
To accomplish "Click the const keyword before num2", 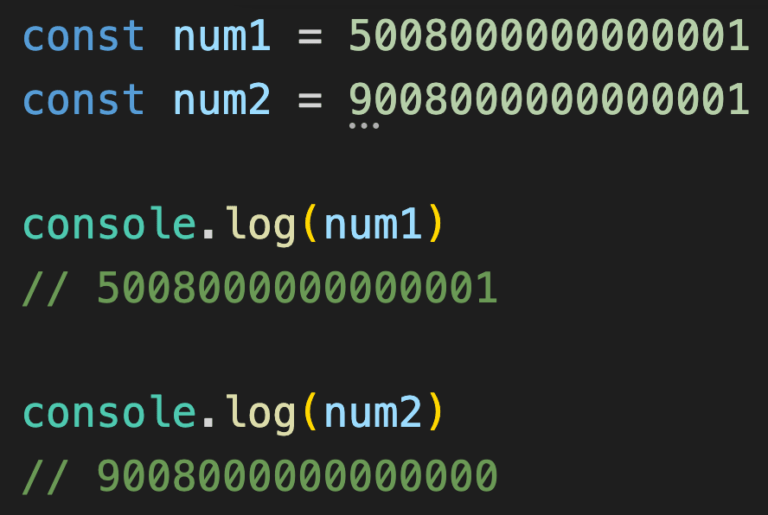I will click(84, 99).
